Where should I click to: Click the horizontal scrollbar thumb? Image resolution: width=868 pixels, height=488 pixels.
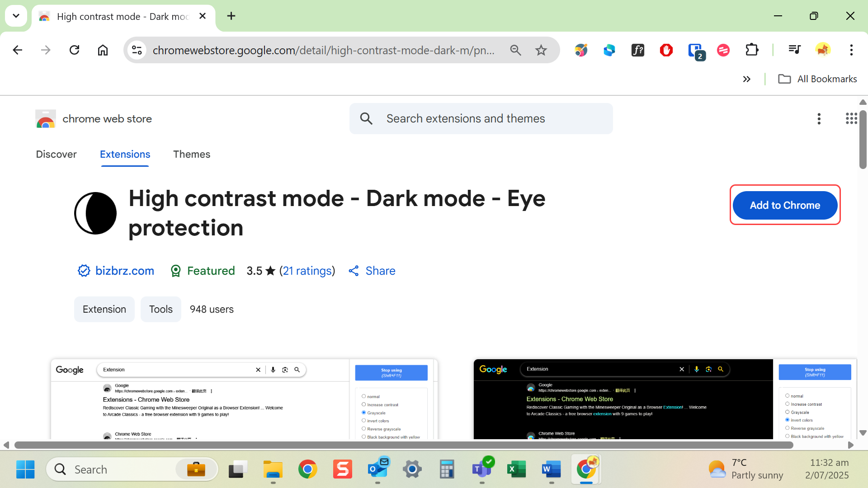pos(404,445)
